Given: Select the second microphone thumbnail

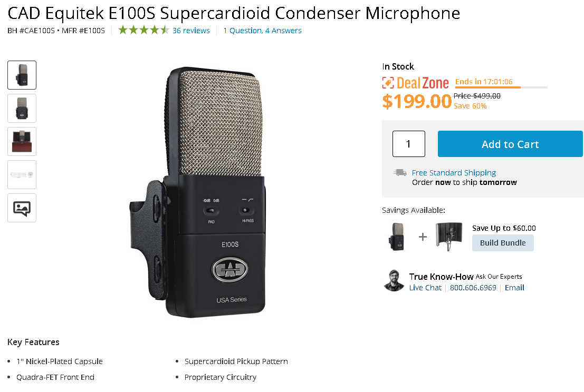Looking at the screenshot, I should [x=22, y=108].
